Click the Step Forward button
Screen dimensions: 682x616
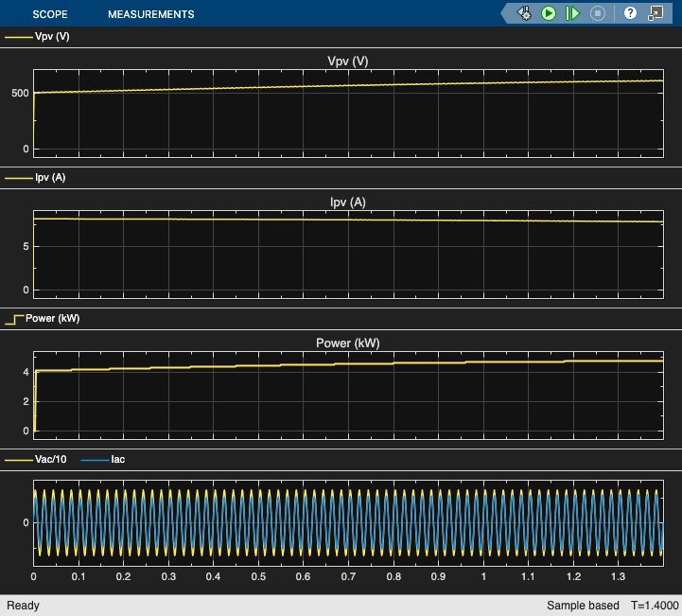coord(572,13)
